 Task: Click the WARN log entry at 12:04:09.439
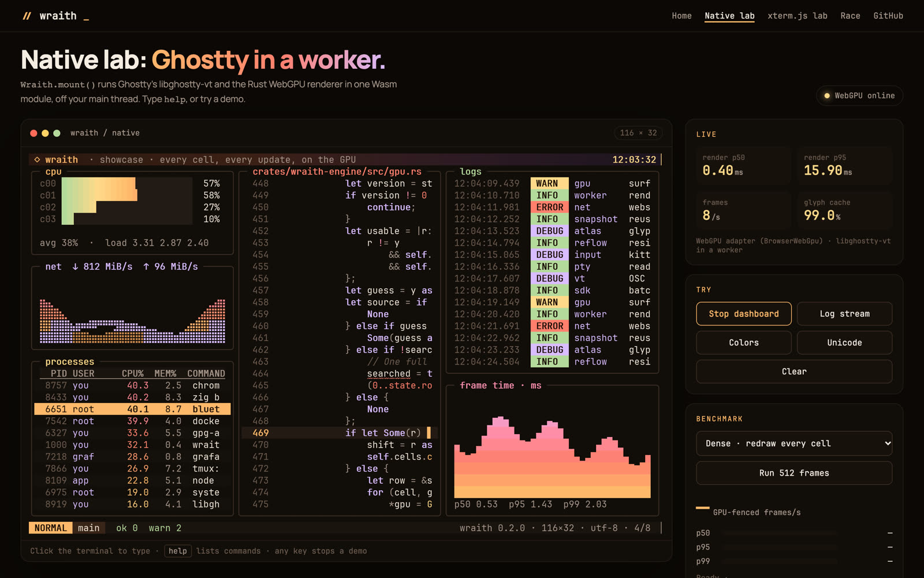pyautogui.click(x=552, y=184)
